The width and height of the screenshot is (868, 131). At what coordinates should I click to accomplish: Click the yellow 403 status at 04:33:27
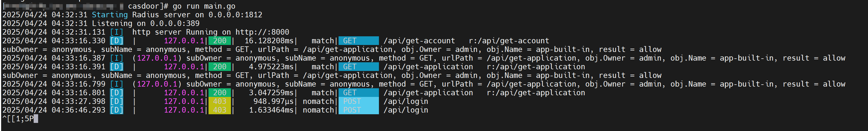coord(220,101)
